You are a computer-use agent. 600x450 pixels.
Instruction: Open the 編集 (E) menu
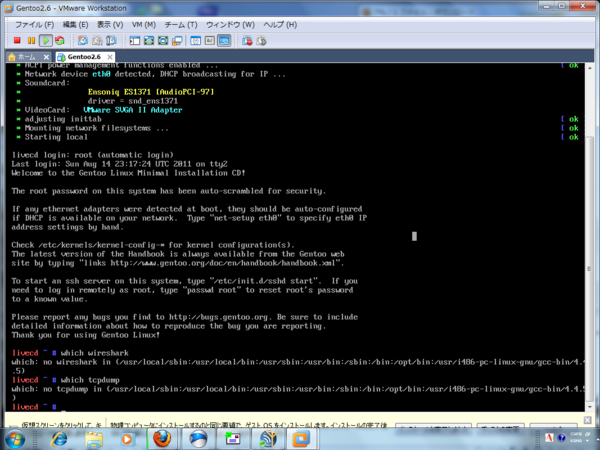point(75,25)
